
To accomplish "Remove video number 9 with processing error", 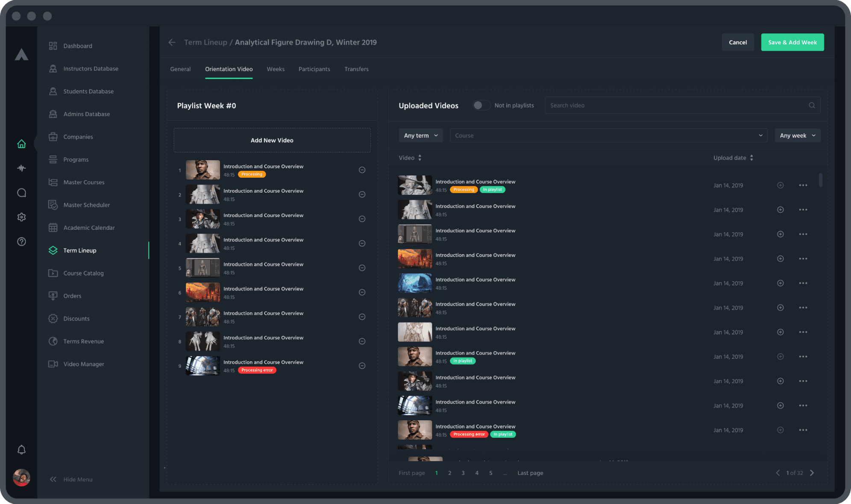I will point(362,366).
